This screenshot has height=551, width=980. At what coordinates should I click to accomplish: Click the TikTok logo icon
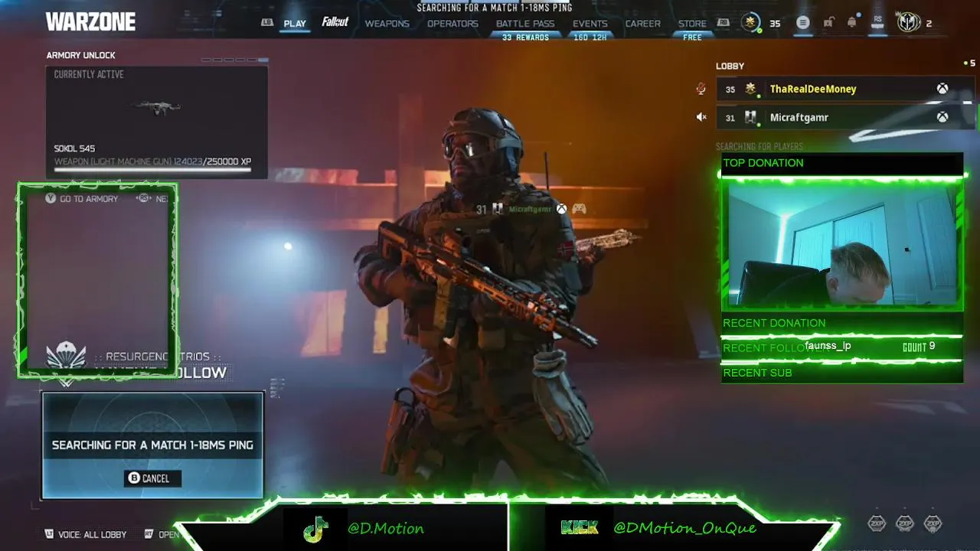click(315, 529)
